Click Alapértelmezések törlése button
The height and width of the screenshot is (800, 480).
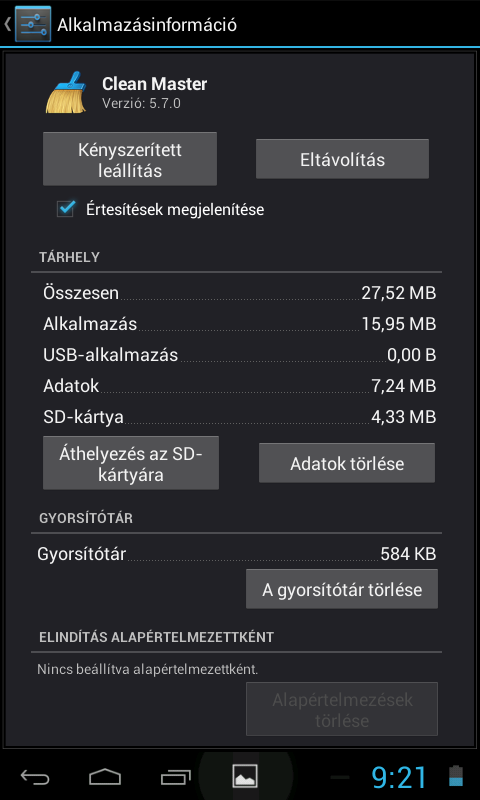click(342, 709)
